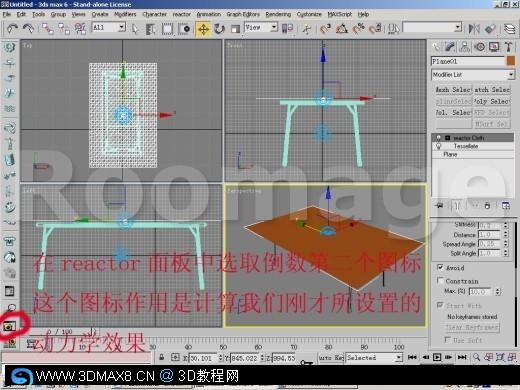
Task: Open the reactor Property Editor icon
Action: point(9,291)
